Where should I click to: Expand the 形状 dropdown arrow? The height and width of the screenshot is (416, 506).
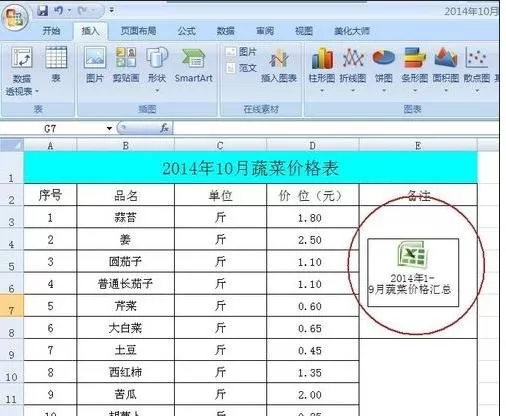click(x=157, y=90)
